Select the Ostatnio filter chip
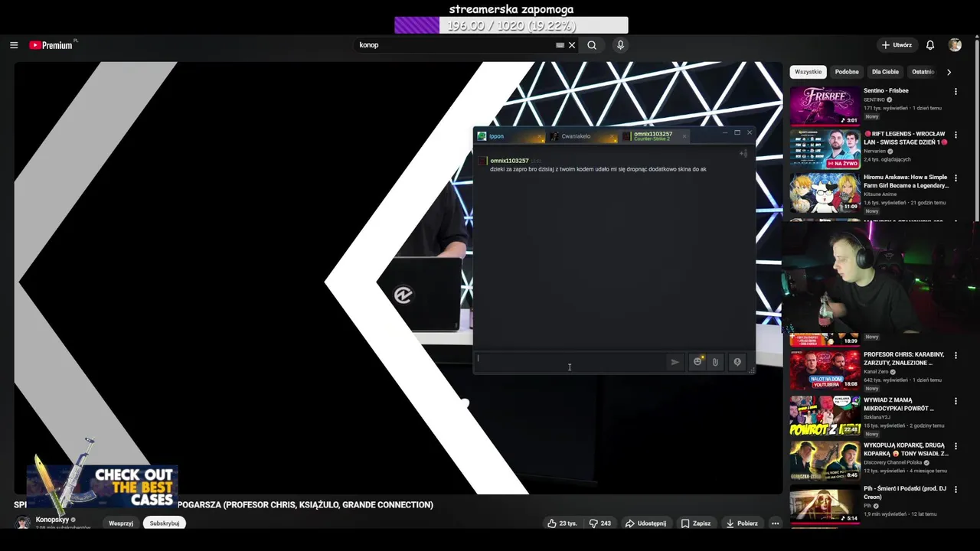980x551 pixels. coord(923,72)
